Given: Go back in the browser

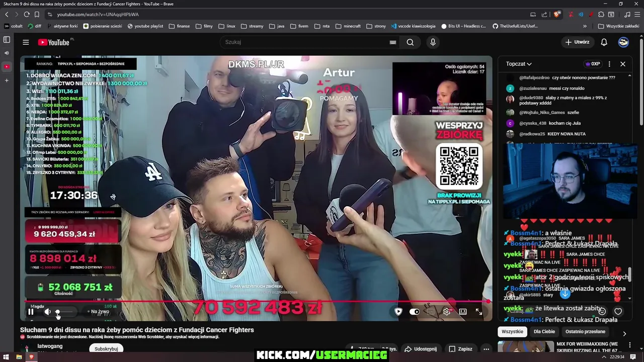Looking at the screenshot, I should pos(7,15).
